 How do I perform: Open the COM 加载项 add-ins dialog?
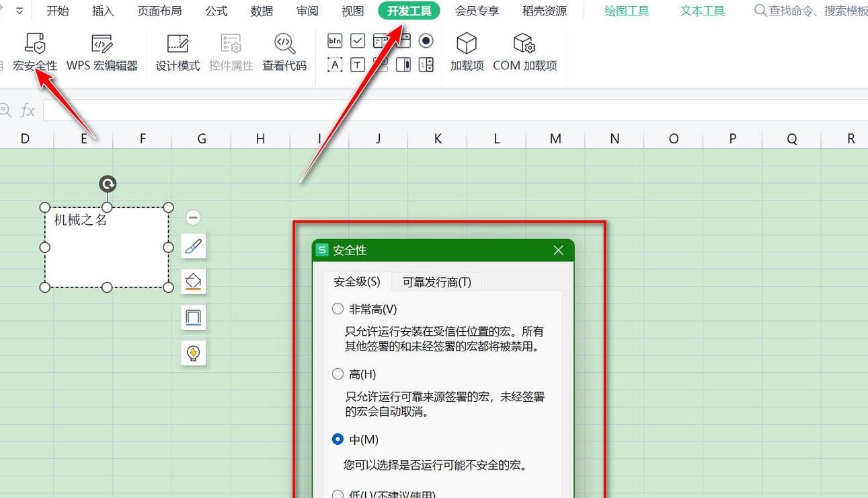tap(524, 52)
